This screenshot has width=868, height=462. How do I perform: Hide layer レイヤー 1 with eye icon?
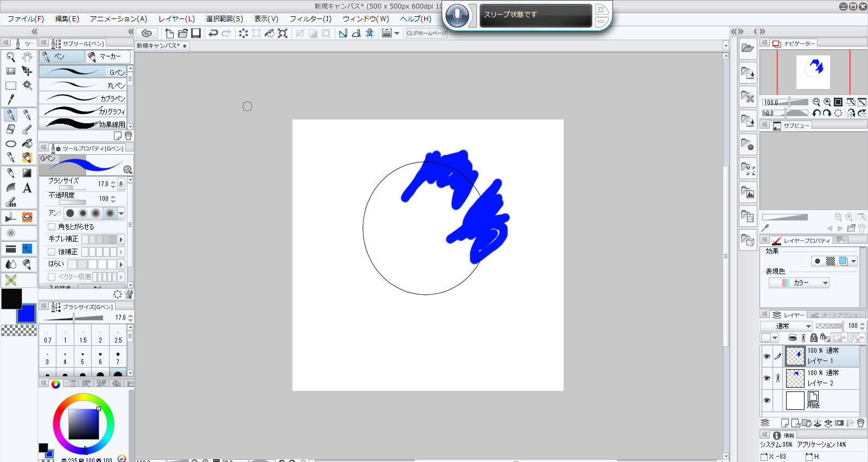[x=767, y=357]
